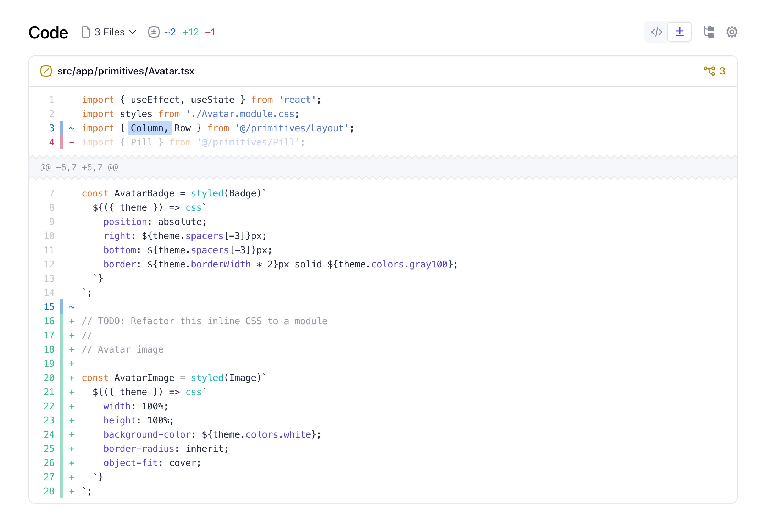Click the Code heading
Image resolution: width=766 pixels, height=532 pixels.
pyautogui.click(x=48, y=32)
